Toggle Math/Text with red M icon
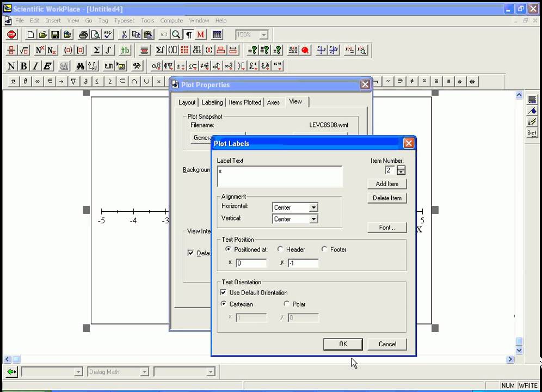Image resolution: width=542 pixels, height=392 pixels. click(x=200, y=35)
